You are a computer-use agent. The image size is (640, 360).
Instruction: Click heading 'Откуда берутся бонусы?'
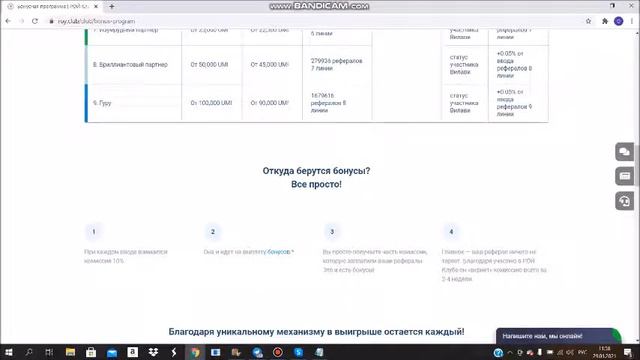pos(316,171)
